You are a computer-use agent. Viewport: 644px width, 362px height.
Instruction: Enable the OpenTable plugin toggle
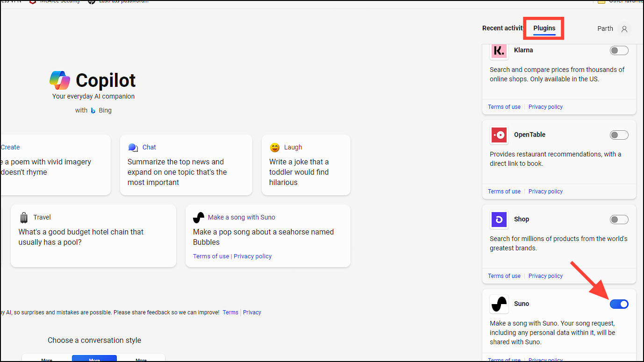[619, 135]
